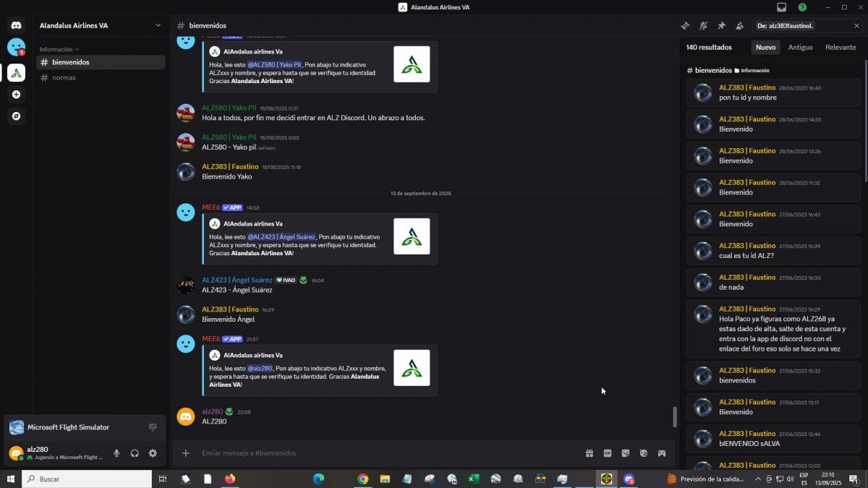868x488 pixels.
Task: Open search result 'pon tu id y nombre'
Action: click(773, 93)
